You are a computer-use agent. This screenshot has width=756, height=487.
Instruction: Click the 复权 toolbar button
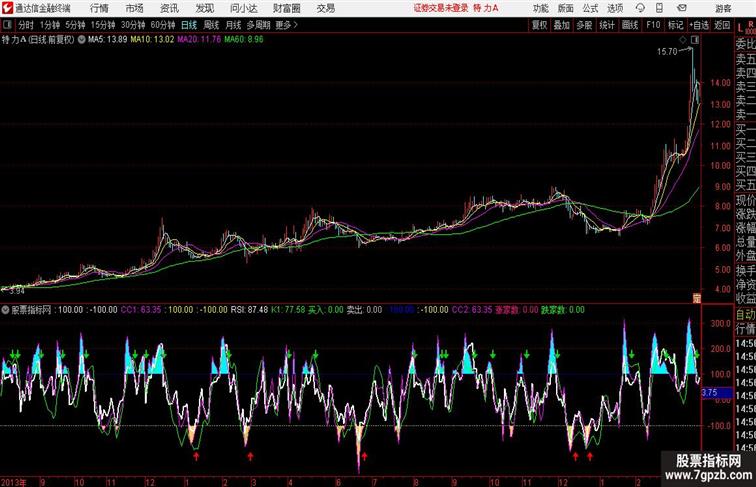point(539,25)
